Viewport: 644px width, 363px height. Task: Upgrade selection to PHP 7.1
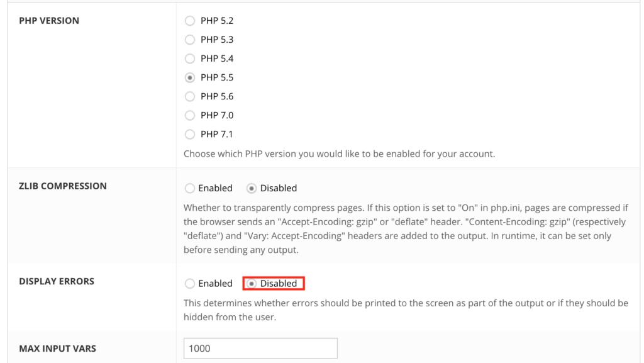190,134
